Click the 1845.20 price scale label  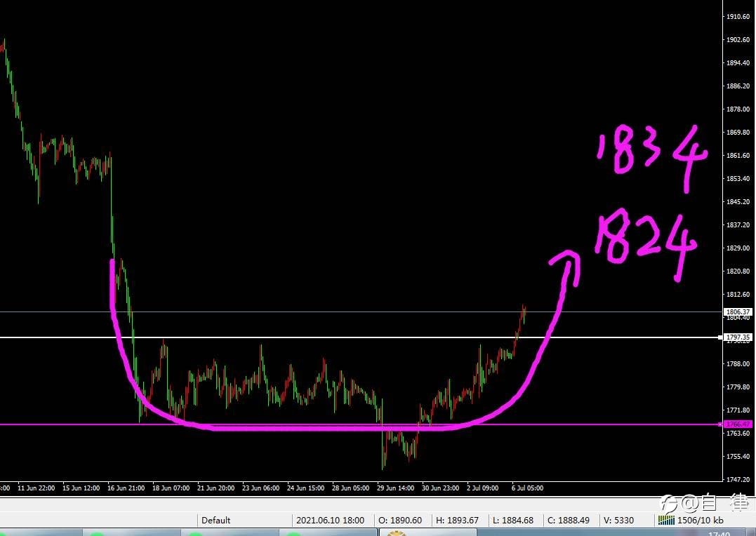[x=738, y=201]
